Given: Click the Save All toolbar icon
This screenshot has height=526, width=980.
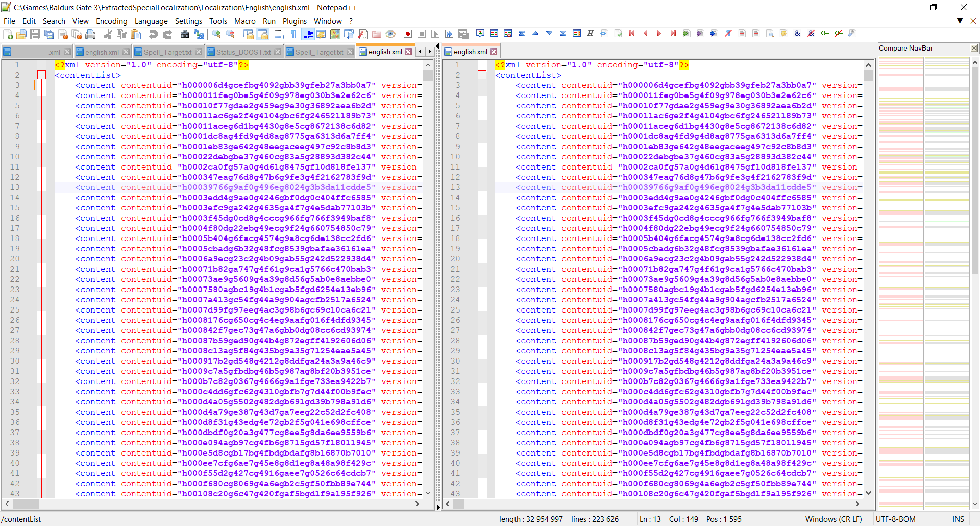Looking at the screenshot, I should point(49,34).
